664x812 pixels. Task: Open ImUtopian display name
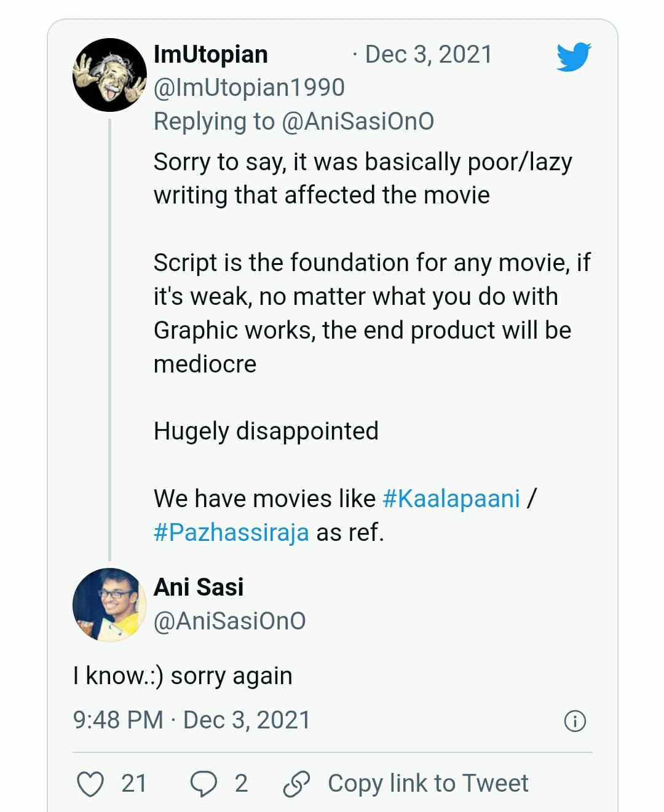[x=210, y=54]
